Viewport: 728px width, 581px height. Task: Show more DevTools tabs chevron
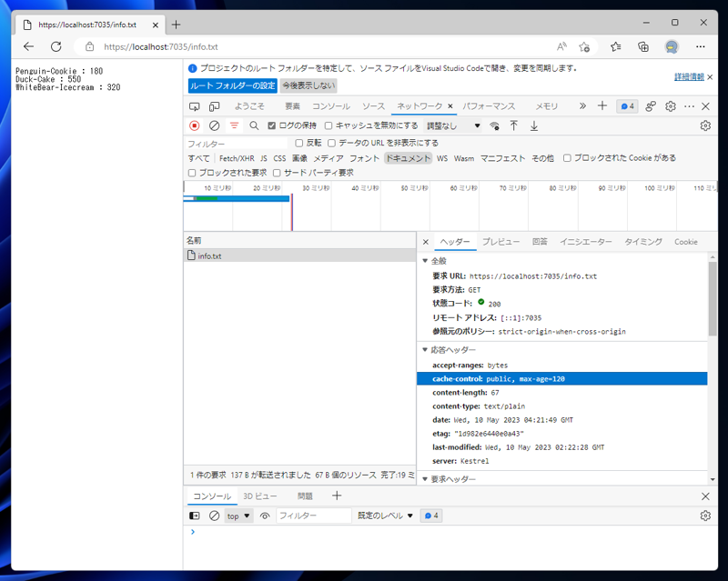(582, 105)
